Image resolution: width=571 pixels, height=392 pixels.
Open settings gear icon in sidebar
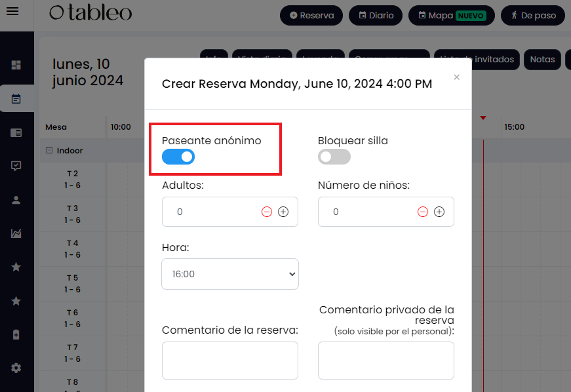coord(16,368)
